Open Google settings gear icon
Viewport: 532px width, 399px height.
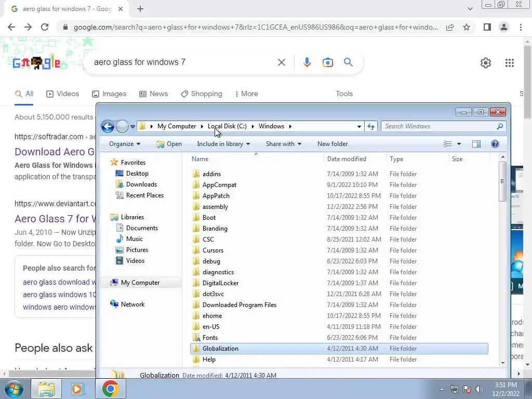pyautogui.click(x=486, y=63)
